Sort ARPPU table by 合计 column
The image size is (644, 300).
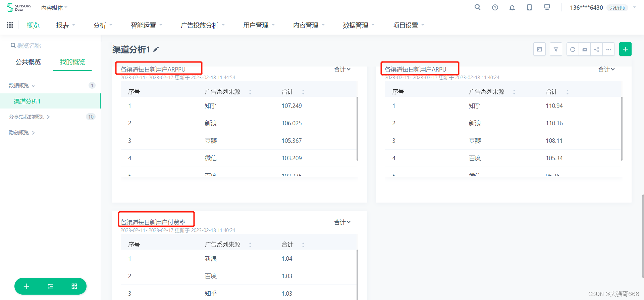(303, 92)
